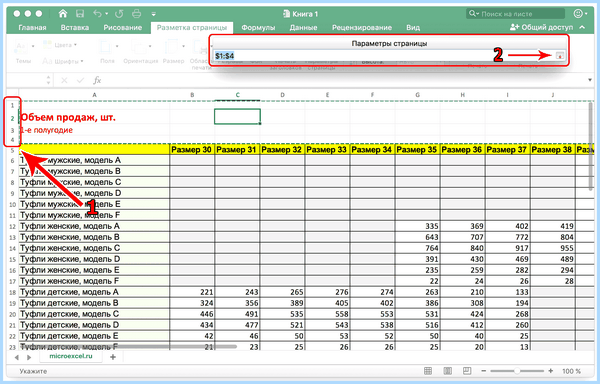Click the Name Box stepper arrows
Screen dimensions: 600x384
click(x=48, y=80)
